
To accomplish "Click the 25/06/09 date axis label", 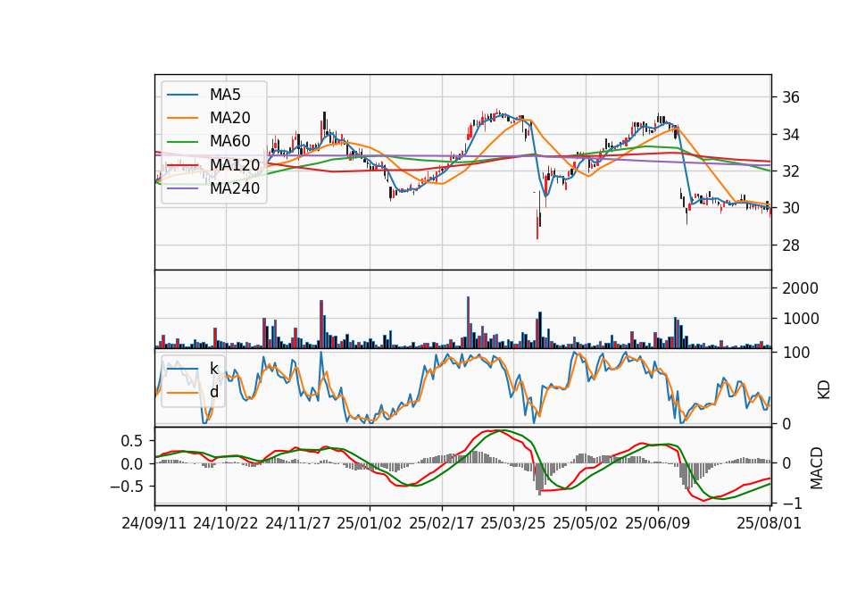I will coord(658,523).
